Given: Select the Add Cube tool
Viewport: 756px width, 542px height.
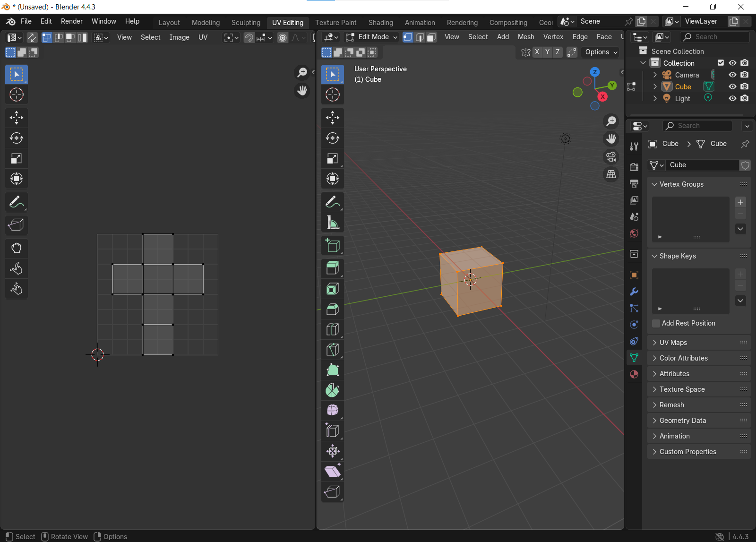Looking at the screenshot, I should click(333, 246).
